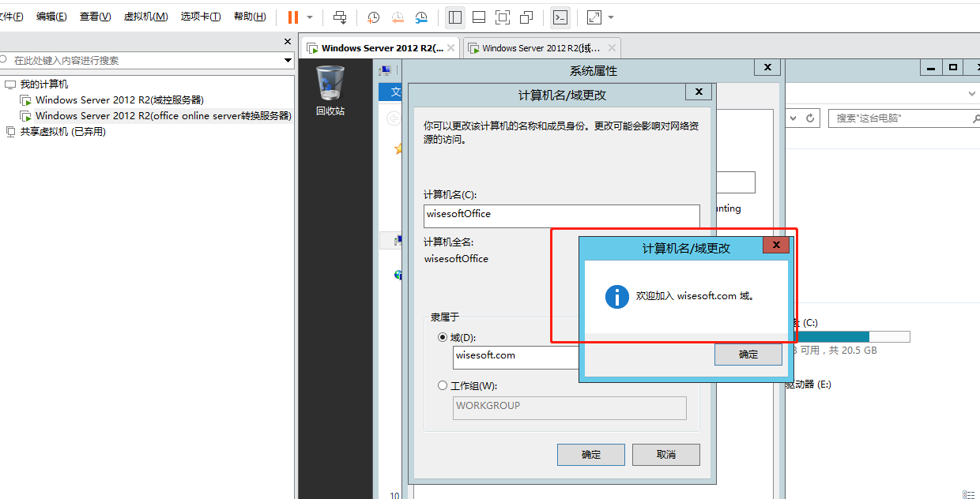Open the 帮助(H) menu
Image resolution: width=980 pixels, height=499 pixels.
(250, 17)
